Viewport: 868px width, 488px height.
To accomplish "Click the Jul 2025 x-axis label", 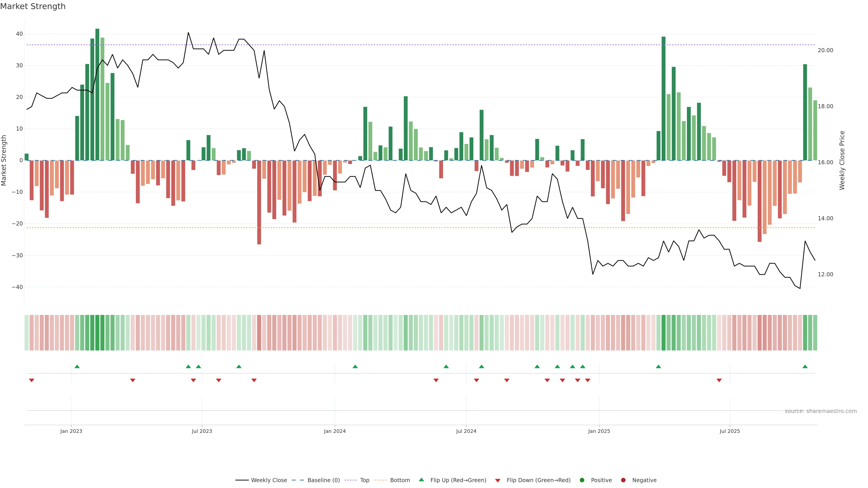I will point(729,431).
